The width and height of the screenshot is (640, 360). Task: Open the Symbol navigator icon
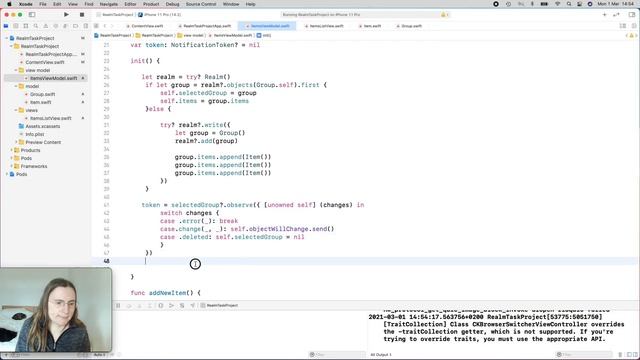click(x=26, y=26)
